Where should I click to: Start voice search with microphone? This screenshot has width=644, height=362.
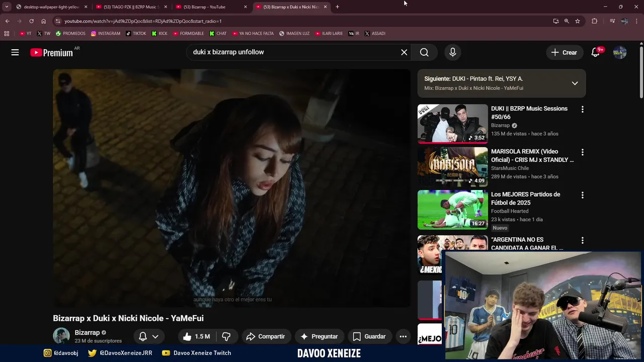452,52
